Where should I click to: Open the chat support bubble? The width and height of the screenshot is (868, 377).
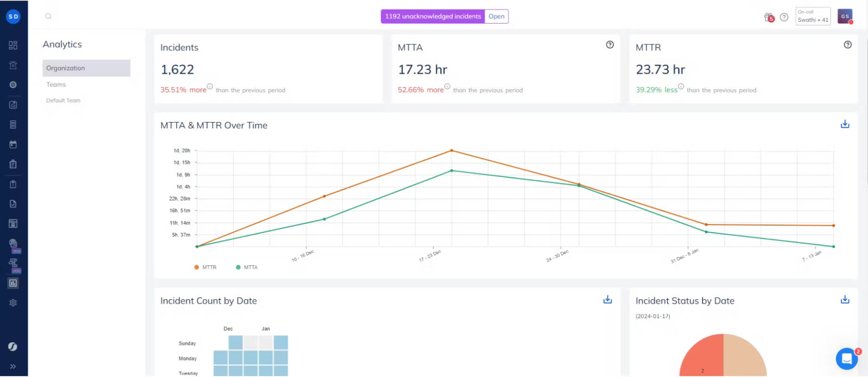click(847, 359)
